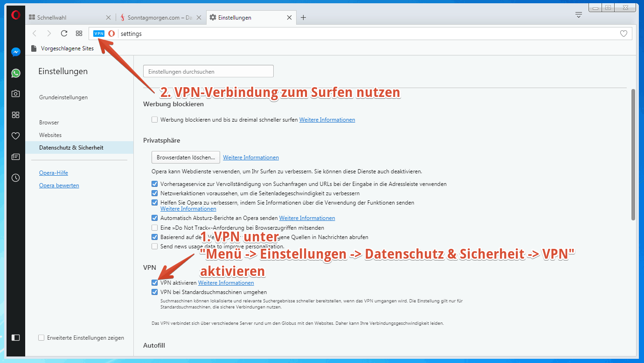Screen dimensions: 644x363
Task: Take a snapshot with the camera icon
Action: click(x=16, y=94)
